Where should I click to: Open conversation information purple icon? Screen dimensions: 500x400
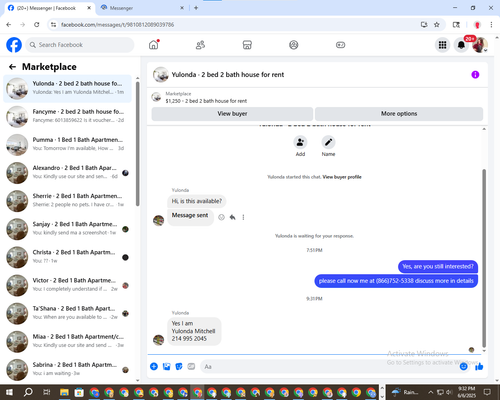(x=475, y=75)
